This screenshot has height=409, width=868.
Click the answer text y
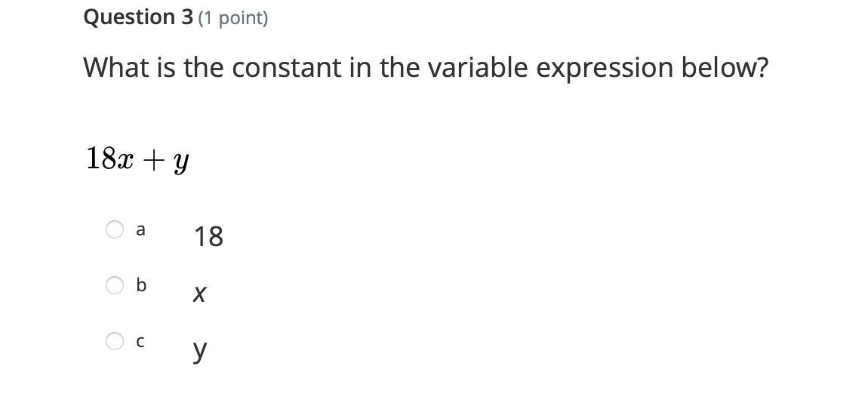pos(199,349)
